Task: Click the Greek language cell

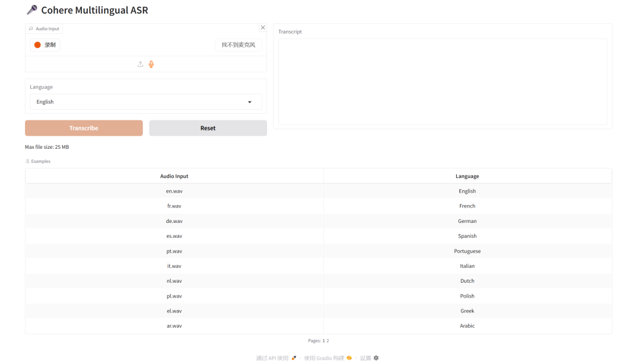Action: [467, 311]
